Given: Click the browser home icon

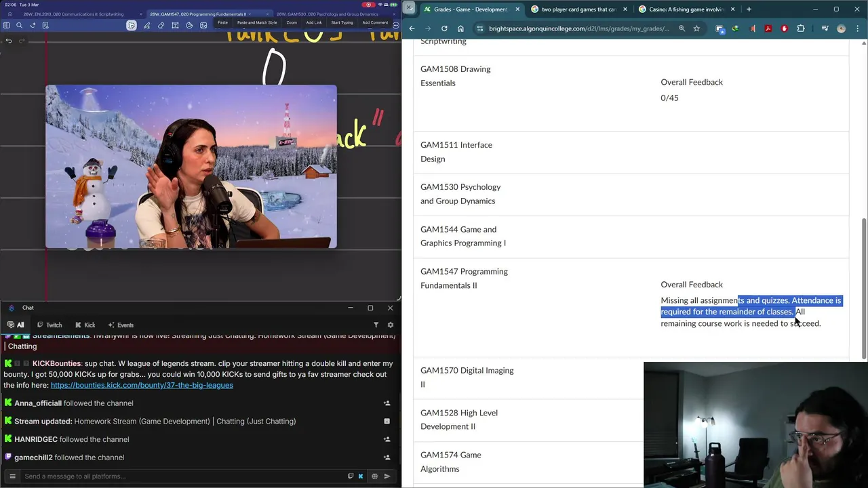Looking at the screenshot, I should [460, 28].
